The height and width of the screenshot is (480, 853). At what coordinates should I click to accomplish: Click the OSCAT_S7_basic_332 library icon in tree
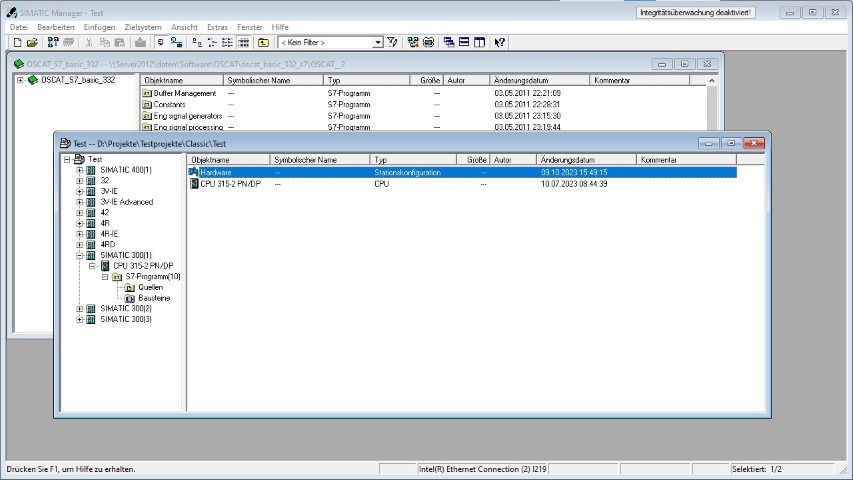(33, 80)
